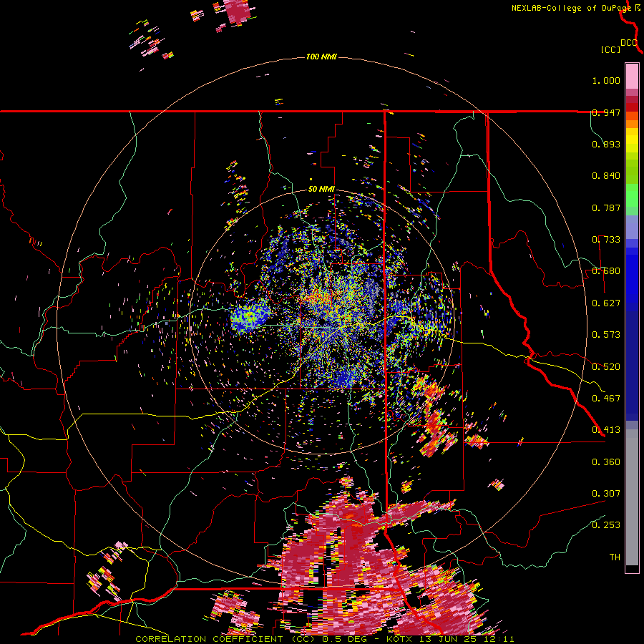Click the 0.360 scale value
644x644 pixels.
(x=606, y=462)
